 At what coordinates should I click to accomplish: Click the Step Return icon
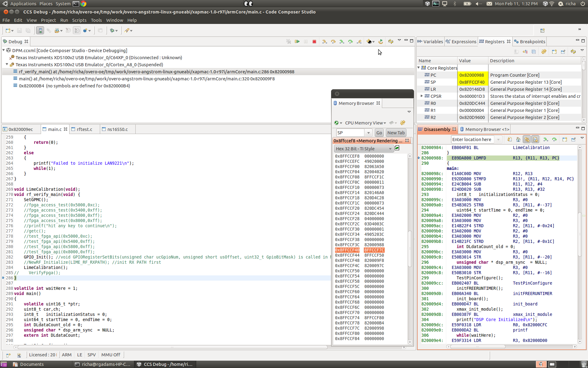(359, 41)
